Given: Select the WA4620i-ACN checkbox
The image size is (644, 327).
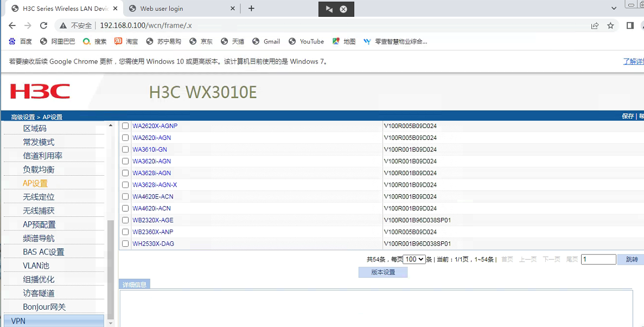Looking at the screenshot, I should (125, 208).
